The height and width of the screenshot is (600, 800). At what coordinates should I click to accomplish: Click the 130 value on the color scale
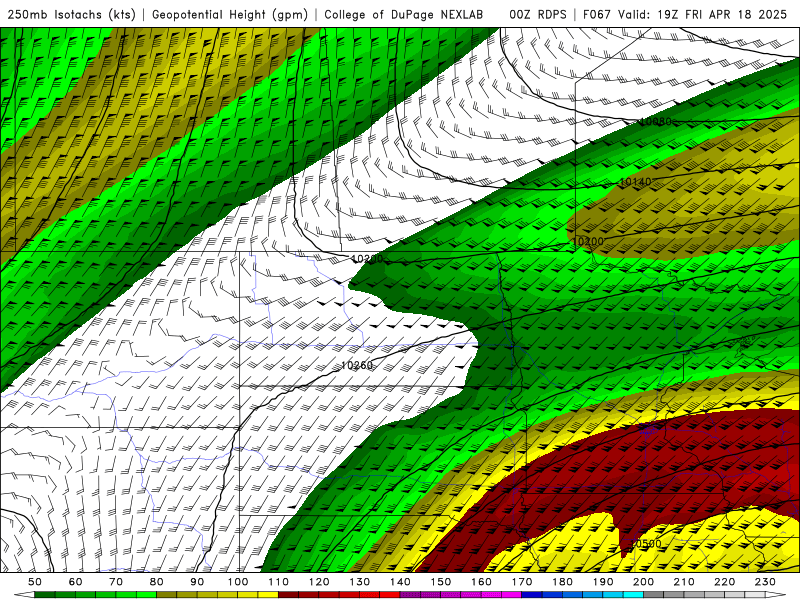pyautogui.click(x=360, y=582)
